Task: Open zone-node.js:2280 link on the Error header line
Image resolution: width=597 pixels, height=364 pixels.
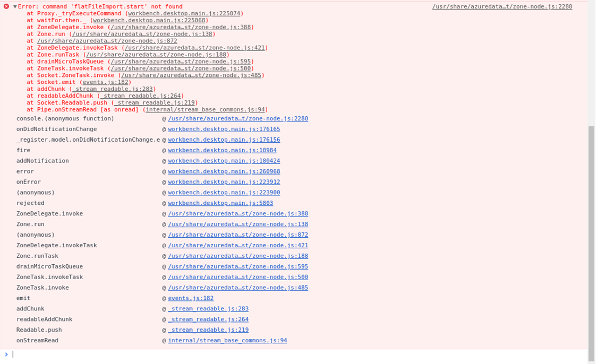Action: click(x=502, y=6)
